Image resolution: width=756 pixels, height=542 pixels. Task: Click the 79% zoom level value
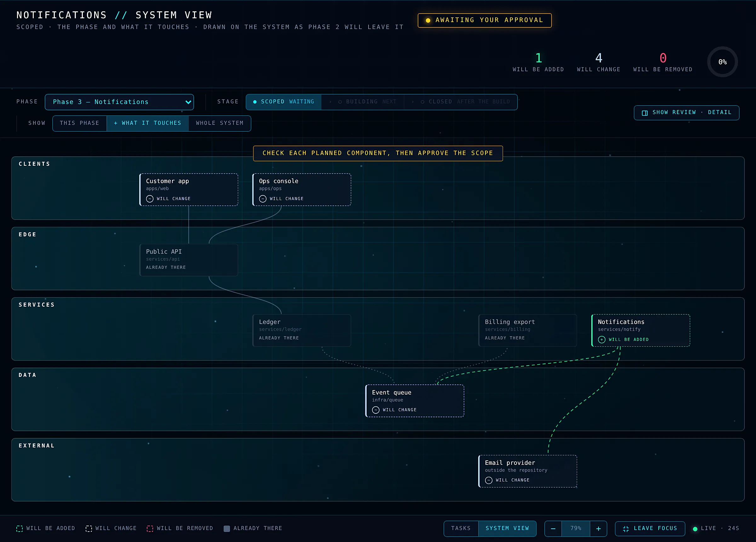(x=576, y=529)
